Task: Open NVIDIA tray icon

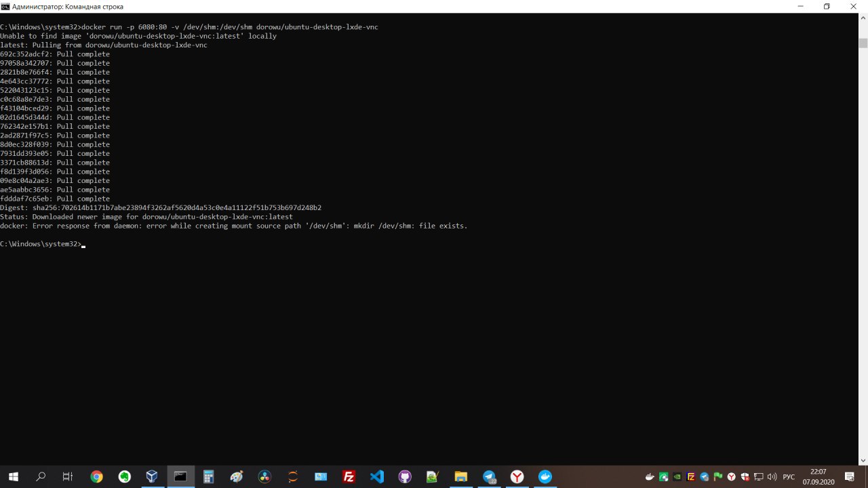Action: (x=677, y=476)
